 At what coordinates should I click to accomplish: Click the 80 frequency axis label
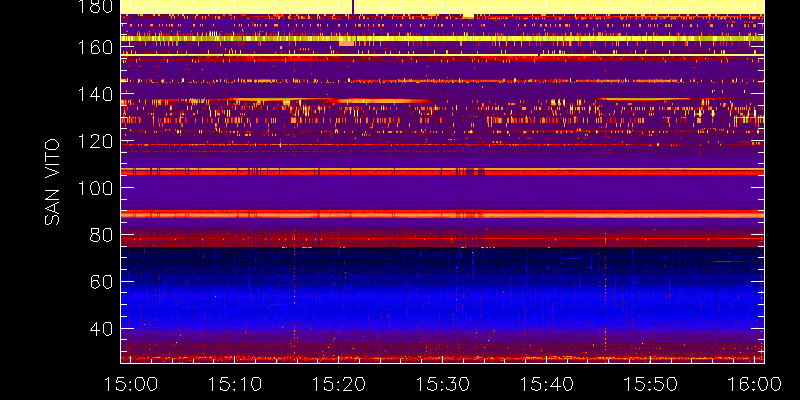coord(102,235)
